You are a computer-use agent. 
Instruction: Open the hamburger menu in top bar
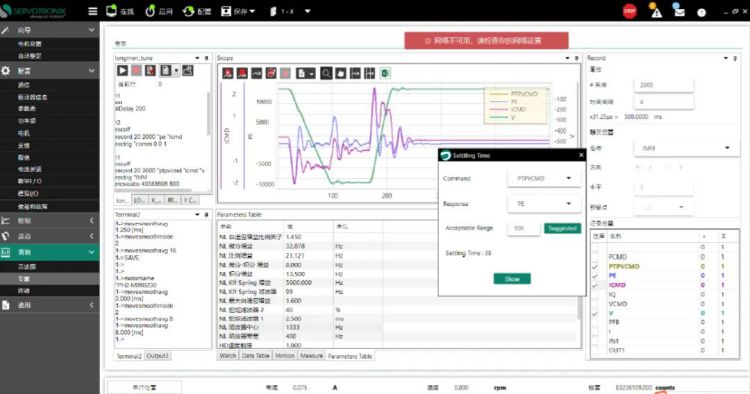point(93,11)
